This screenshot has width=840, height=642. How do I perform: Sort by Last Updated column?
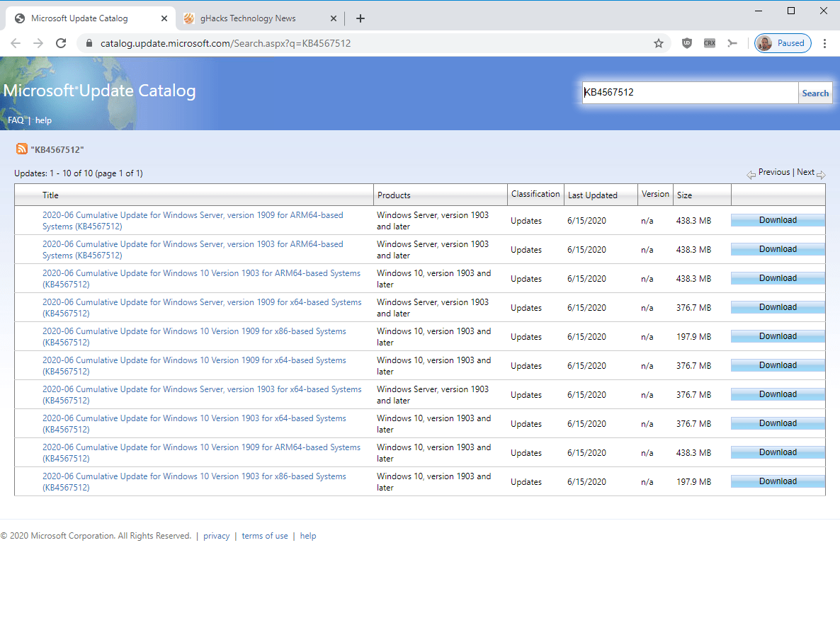(593, 195)
